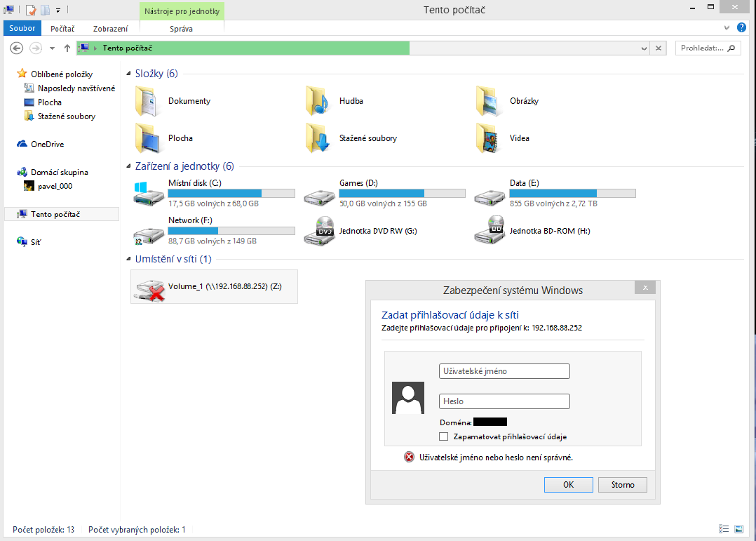
Task: Click the Uživatelské jméno input field
Action: 504,371
